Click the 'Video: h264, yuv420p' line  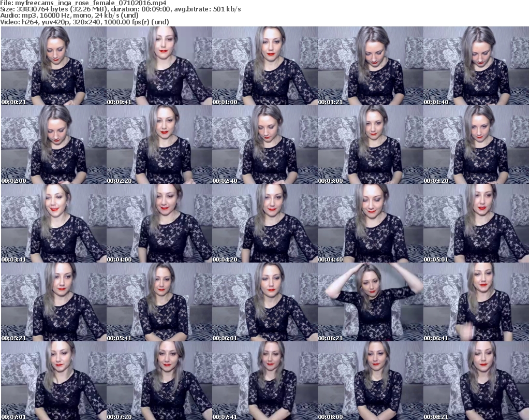[x=84, y=22]
